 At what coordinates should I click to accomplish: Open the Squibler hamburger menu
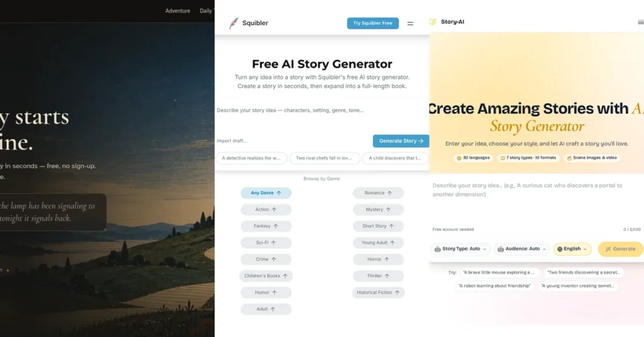point(410,23)
